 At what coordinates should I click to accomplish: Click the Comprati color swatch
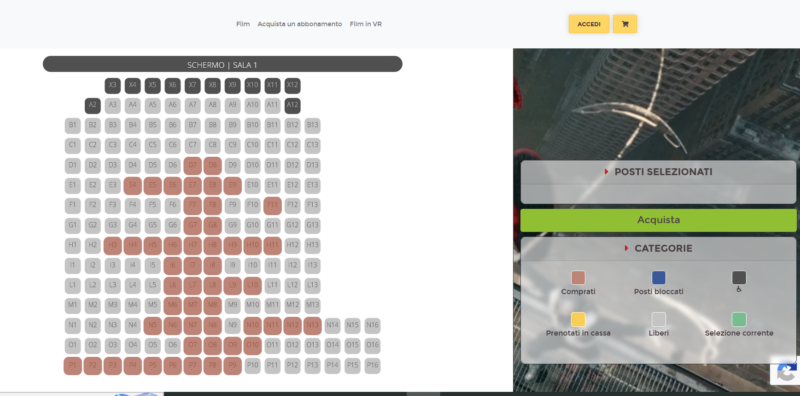578,278
